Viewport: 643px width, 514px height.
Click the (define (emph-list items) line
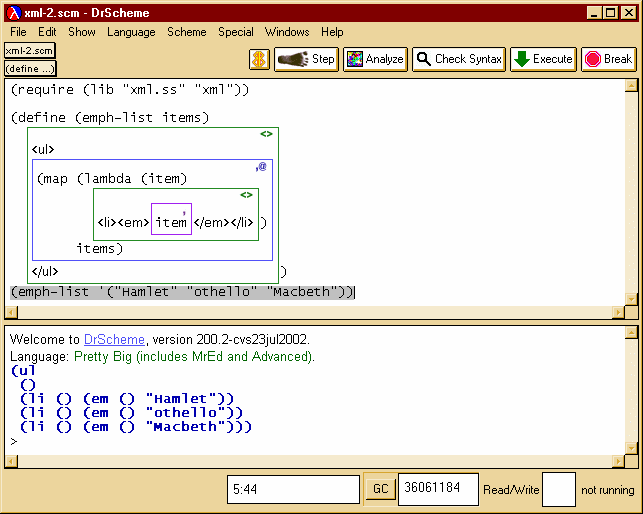click(x=110, y=118)
